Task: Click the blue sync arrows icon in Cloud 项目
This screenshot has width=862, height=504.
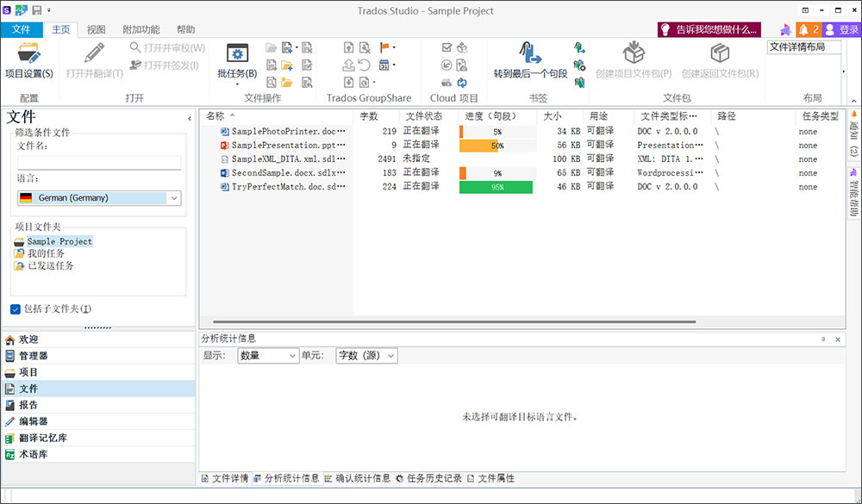Action: tap(462, 83)
